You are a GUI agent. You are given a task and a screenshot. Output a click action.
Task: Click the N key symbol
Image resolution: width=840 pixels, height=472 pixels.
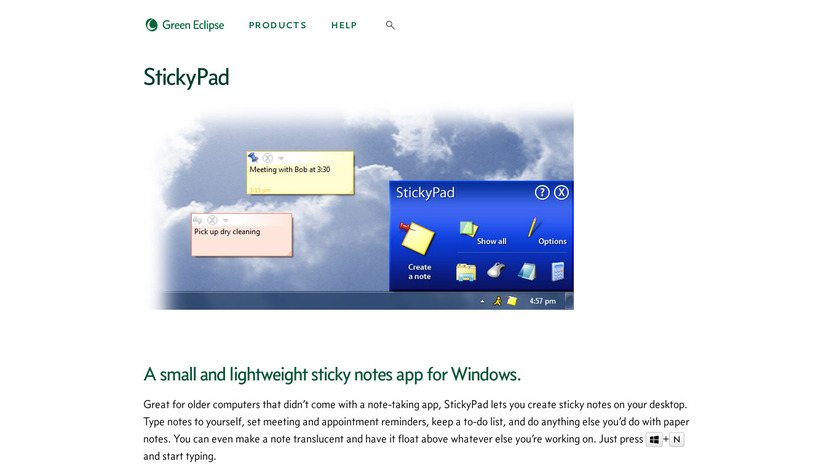(x=677, y=440)
